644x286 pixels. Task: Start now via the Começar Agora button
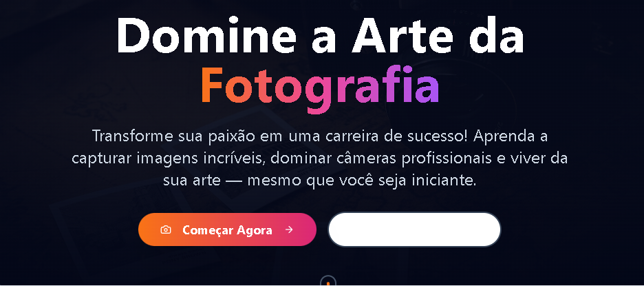pyautogui.click(x=227, y=229)
